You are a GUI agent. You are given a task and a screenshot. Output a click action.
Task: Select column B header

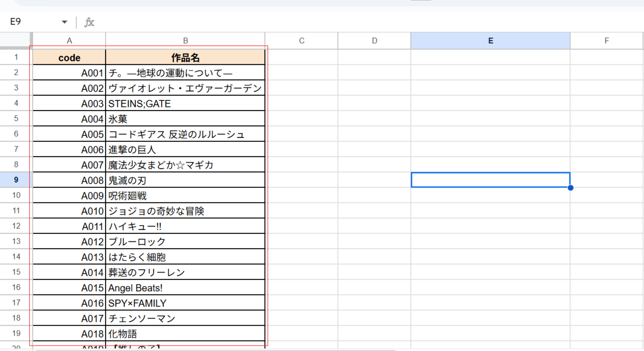pyautogui.click(x=185, y=41)
